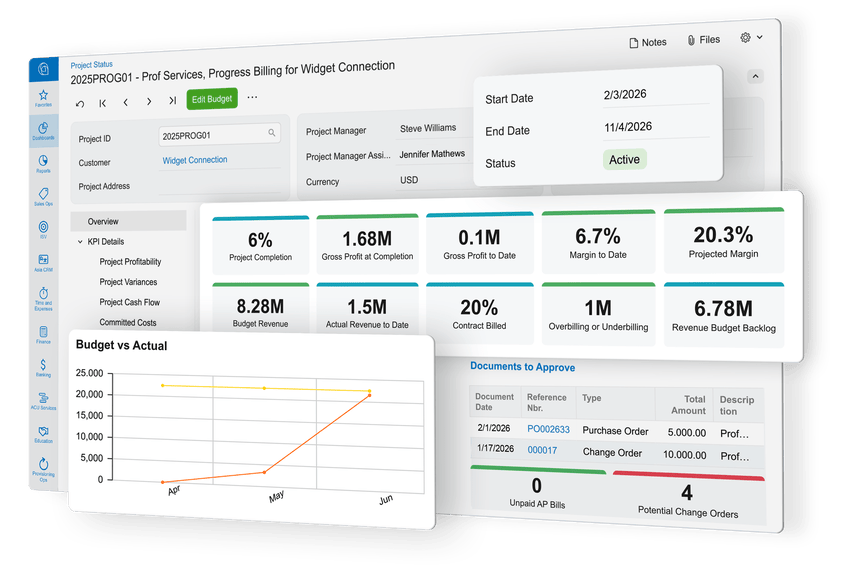847x579 pixels.
Task: Open the Finance module icon
Action: (x=43, y=333)
